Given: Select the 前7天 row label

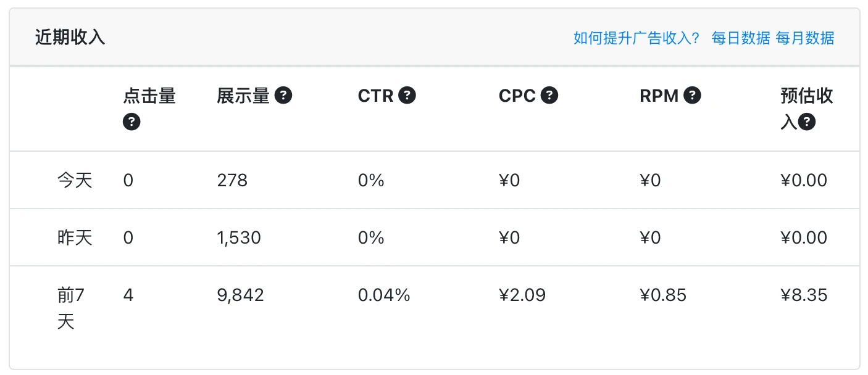Looking at the screenshot, I should click(x=70, y=308).
